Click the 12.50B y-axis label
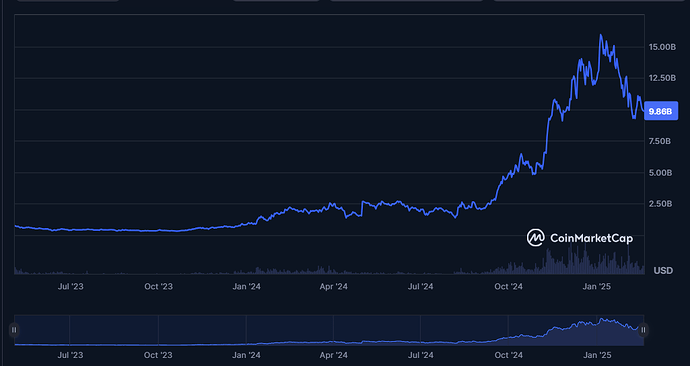The height and width of the screenshot is (366, 690). pyautogui.click(x=662, y=78)
